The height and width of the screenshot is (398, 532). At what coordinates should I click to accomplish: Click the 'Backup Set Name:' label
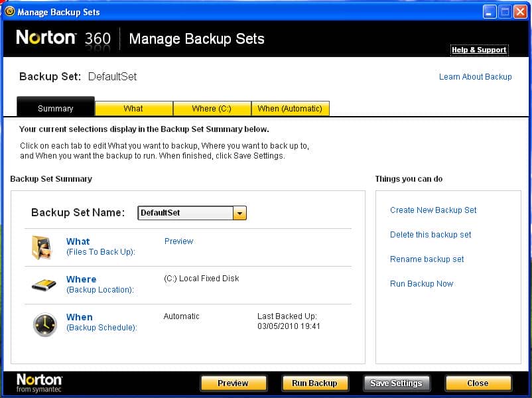tap(78, 212)
